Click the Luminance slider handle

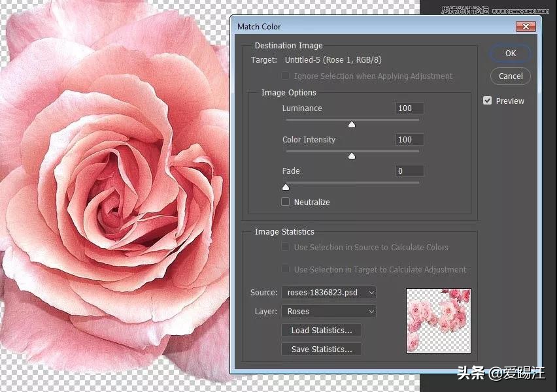pos(352,124)
